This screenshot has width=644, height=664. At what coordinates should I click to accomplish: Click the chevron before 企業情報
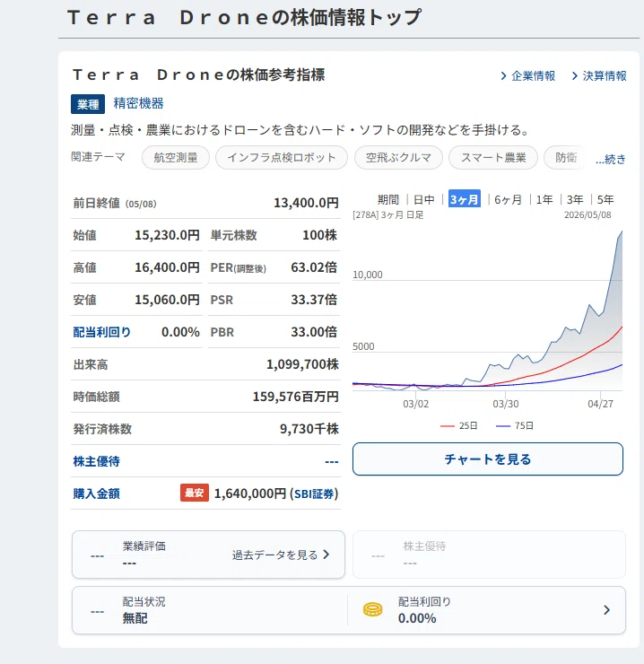503,75
